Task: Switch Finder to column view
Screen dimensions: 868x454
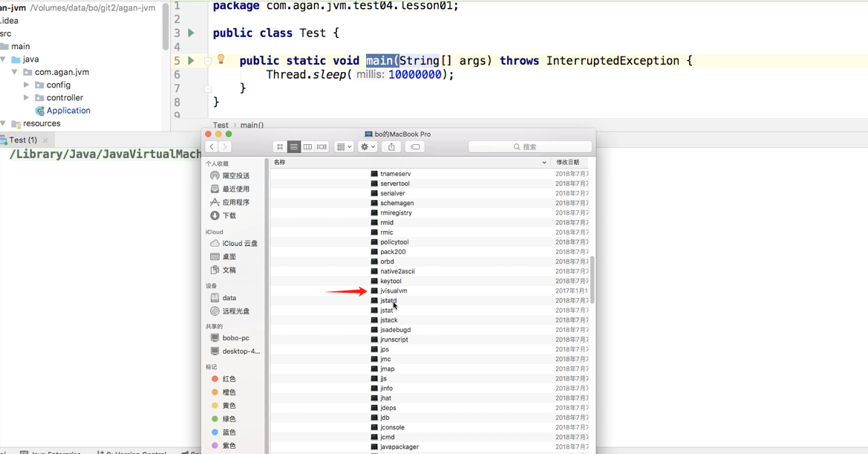Action: 308,146
